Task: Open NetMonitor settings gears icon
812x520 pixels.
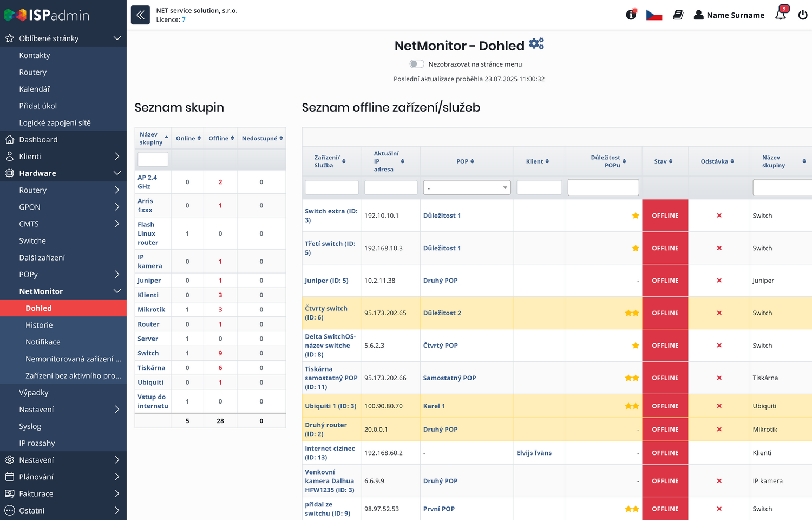Action: [x=536, y=44]
